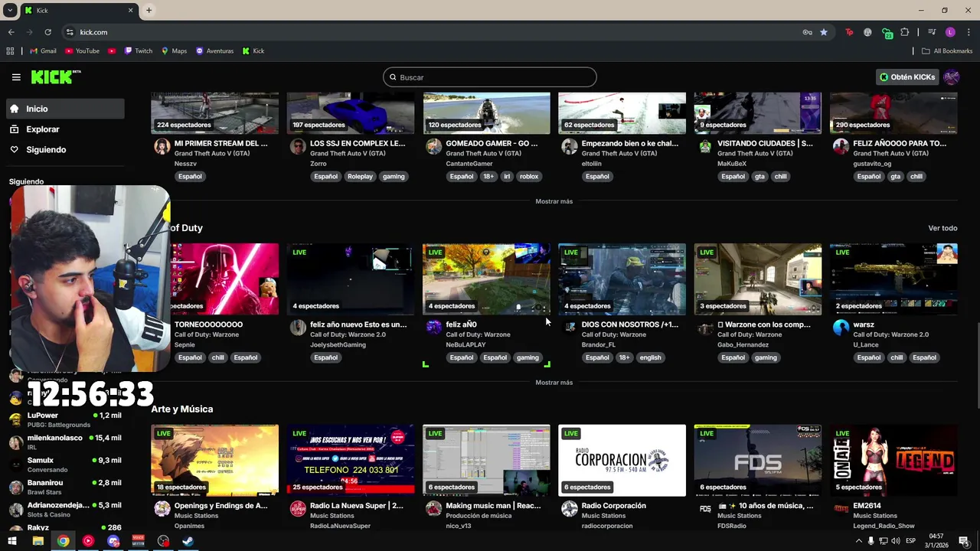The image size is (980, 551).
Task: Open the Maps bookmark
Action: coord(174,51)
